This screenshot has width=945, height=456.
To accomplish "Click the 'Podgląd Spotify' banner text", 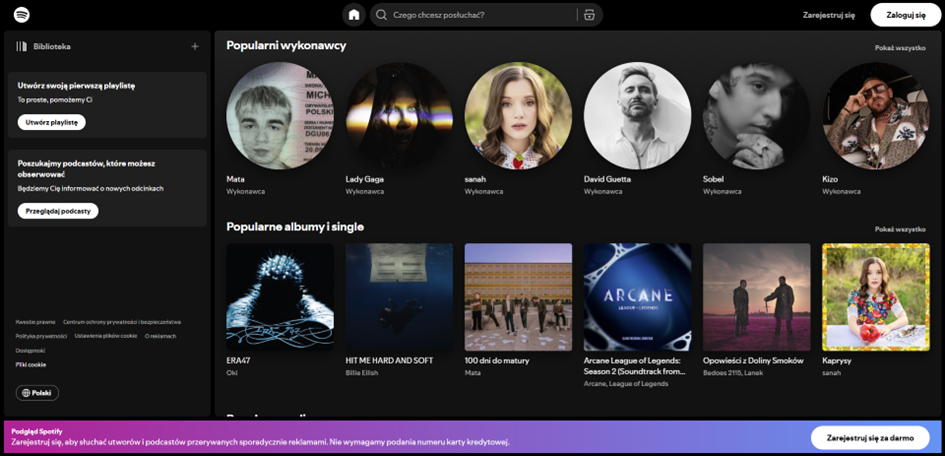I will pyautogui.click(x=37, y=431).
